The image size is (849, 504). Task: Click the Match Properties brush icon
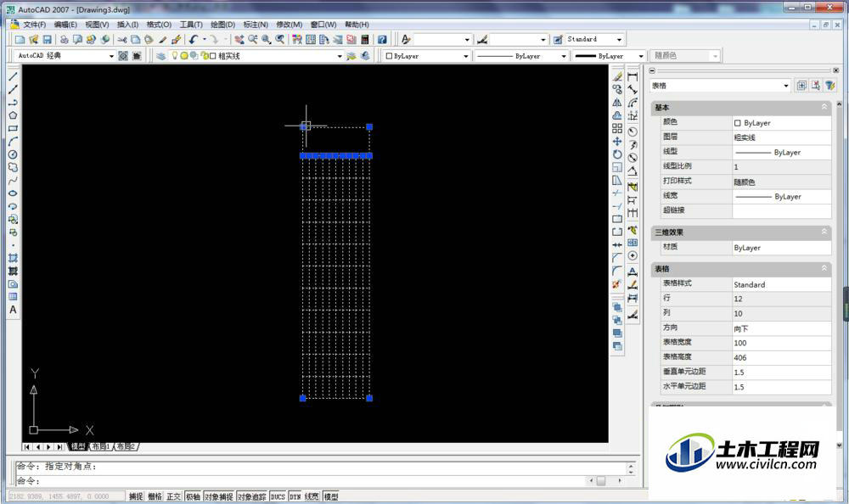[162, 40]
